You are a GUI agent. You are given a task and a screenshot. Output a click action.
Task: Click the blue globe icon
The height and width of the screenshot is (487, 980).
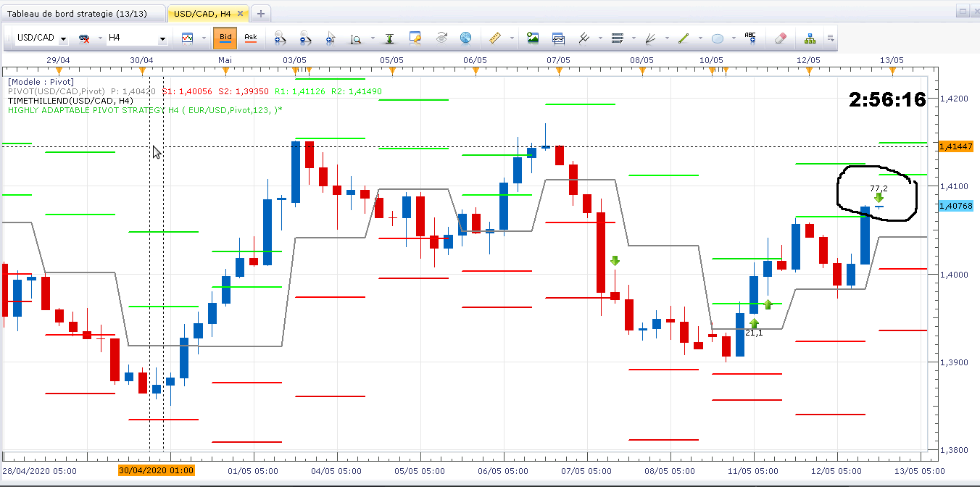(x=465, y=38)
